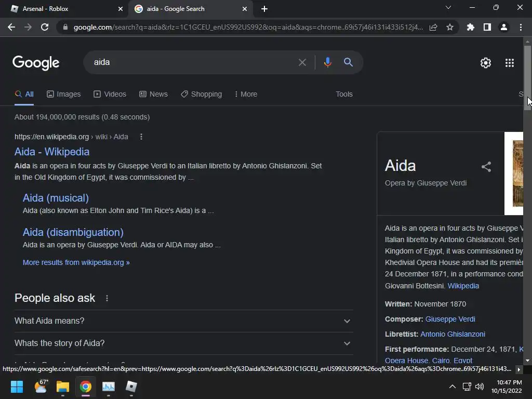Screen dimensions: 532x399
Task: Clear the search box with X icon
Action: [x=302, y=62]
